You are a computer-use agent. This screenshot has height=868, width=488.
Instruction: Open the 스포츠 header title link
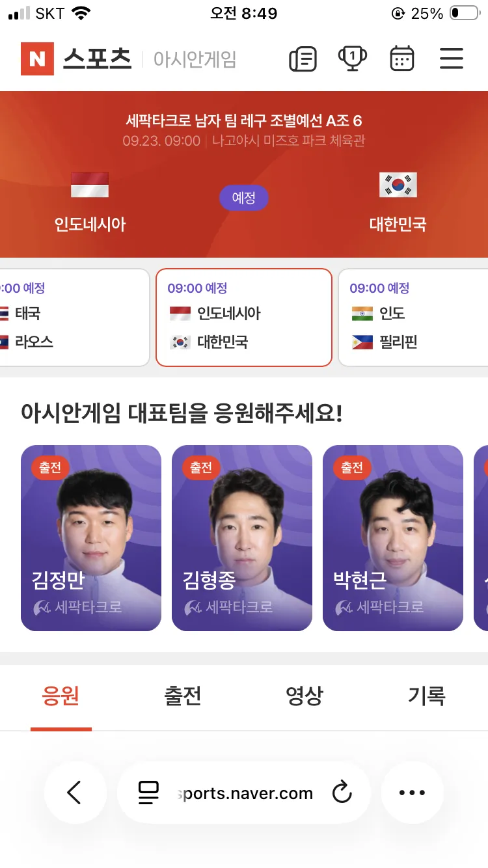(97, 59)
